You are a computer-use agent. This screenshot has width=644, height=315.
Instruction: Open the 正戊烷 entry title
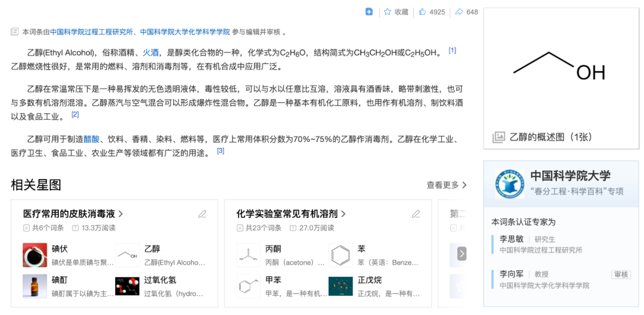pos(369,280)
